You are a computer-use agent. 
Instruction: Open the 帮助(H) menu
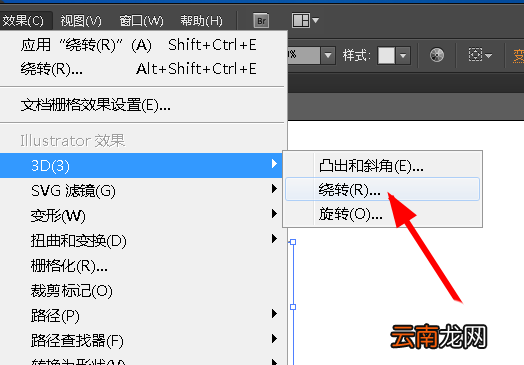pyautogui.click(x=202, y=21)
